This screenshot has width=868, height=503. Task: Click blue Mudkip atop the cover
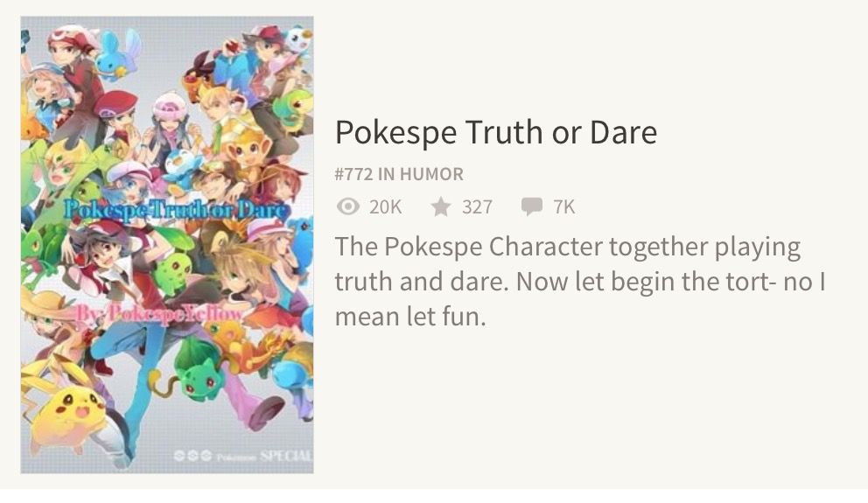(119, 55)
